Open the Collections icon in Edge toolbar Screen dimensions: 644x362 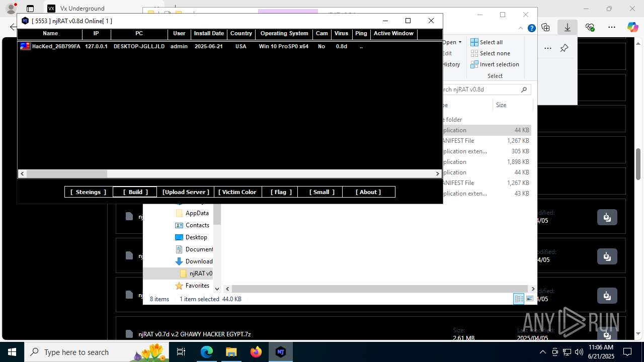coord(545,27)
